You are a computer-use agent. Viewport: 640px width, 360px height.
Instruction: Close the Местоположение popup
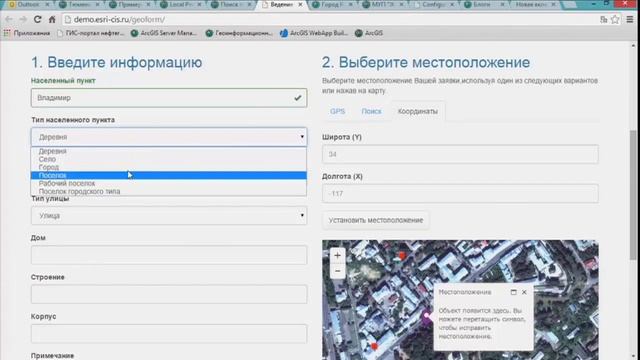(x=524, y=292)
